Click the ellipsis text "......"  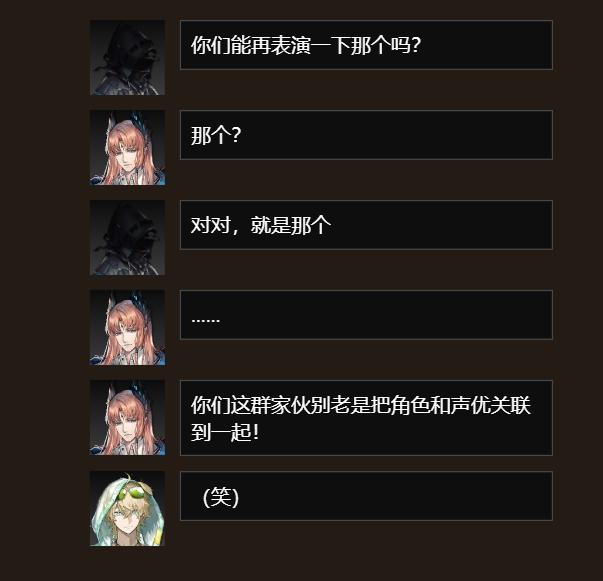point(205,320)
